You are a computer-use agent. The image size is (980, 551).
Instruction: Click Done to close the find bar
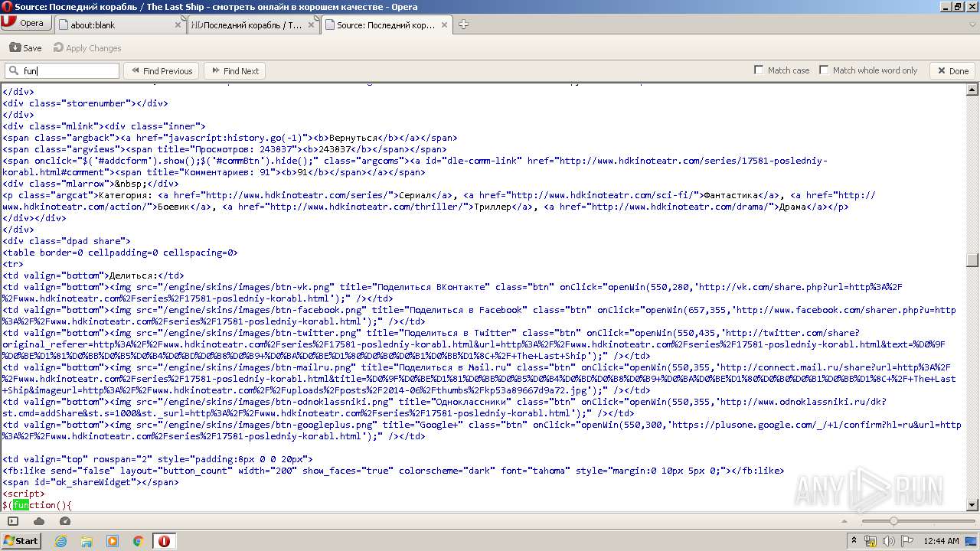click(952, 70)
